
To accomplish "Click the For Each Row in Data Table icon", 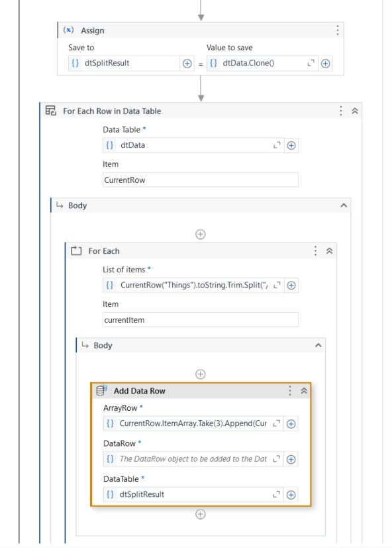I will pos(50,111).
